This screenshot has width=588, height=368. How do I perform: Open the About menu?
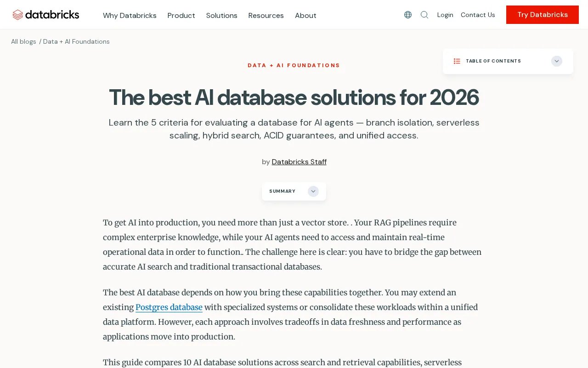[305, 16]
